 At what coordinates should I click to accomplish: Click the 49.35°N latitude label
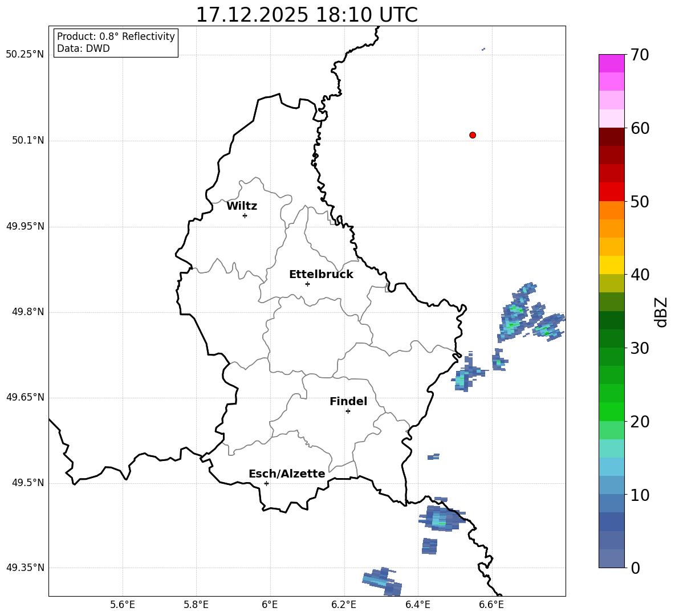pyautogui.click(x=25, y=568)
